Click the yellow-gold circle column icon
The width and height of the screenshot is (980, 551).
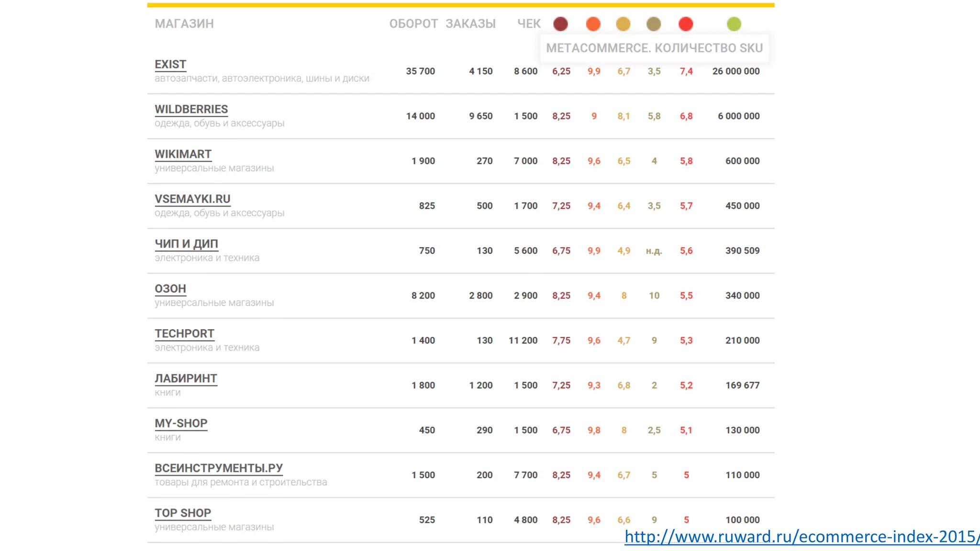[x=623, y=24]
